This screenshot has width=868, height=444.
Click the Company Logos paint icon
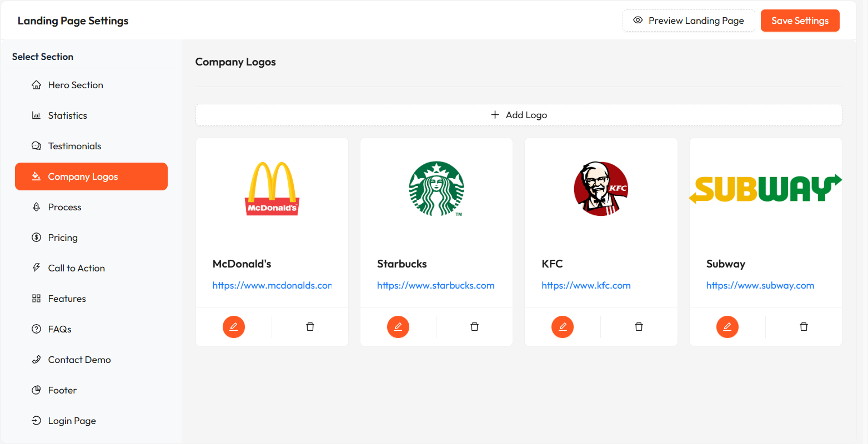(37, 176)
